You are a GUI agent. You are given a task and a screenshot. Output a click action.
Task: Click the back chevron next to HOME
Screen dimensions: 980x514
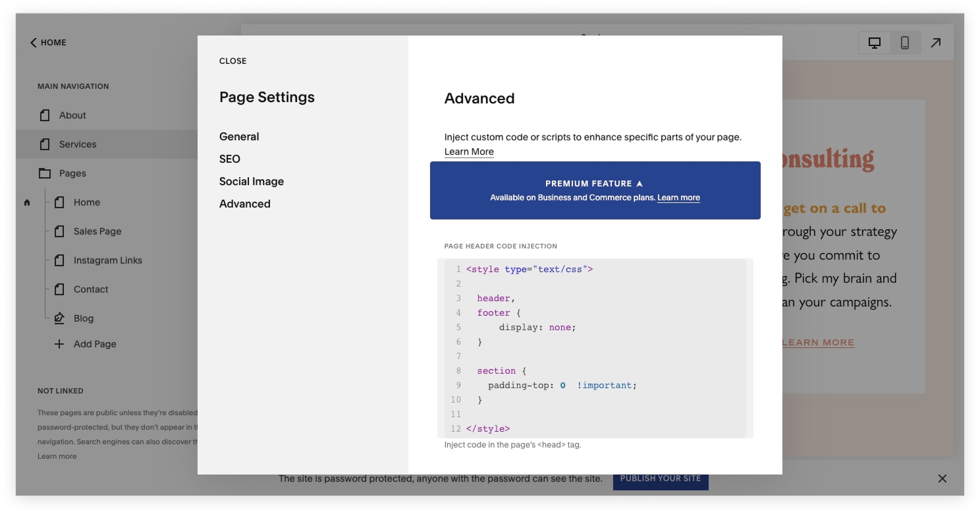point(33,42)
